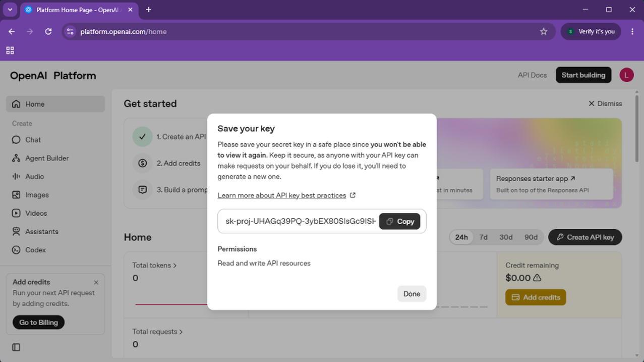Click the credit remaining warning icon

click(x=537, y=278)
